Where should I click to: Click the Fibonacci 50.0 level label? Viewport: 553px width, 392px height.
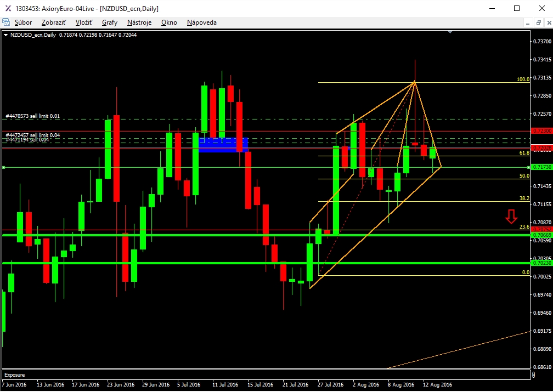pos(524,175)
